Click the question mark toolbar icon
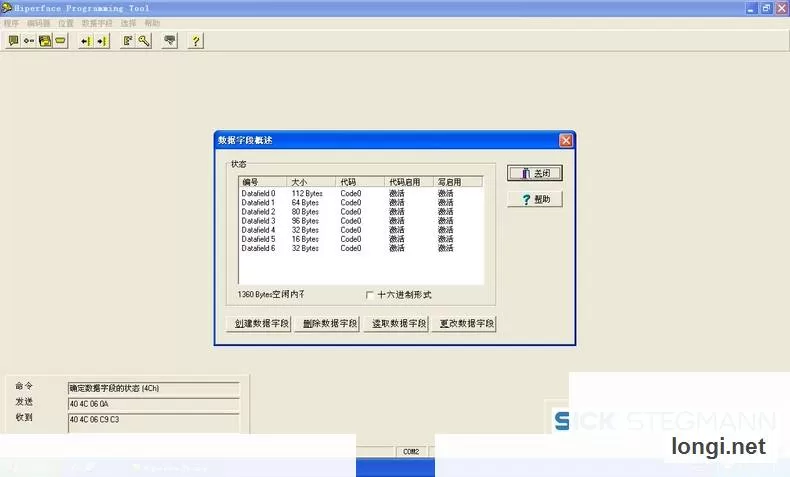Screen dimensions: 790x477 195,41
